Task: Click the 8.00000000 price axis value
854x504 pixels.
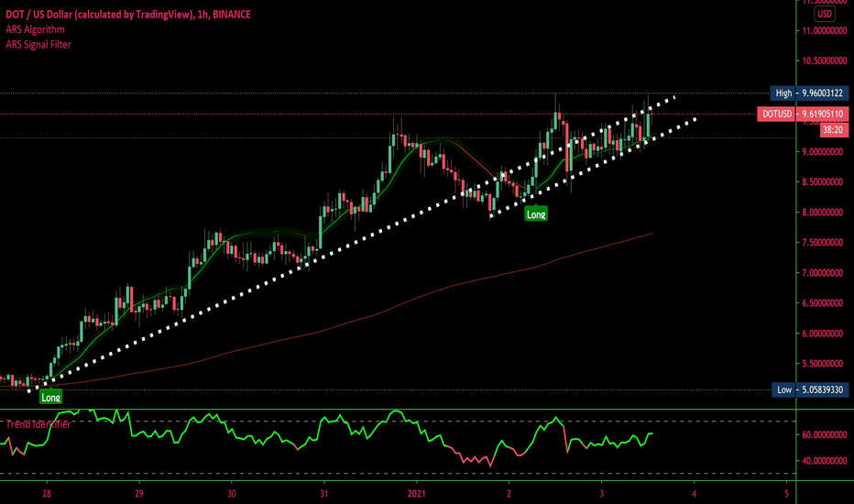Action: [825, 213]
